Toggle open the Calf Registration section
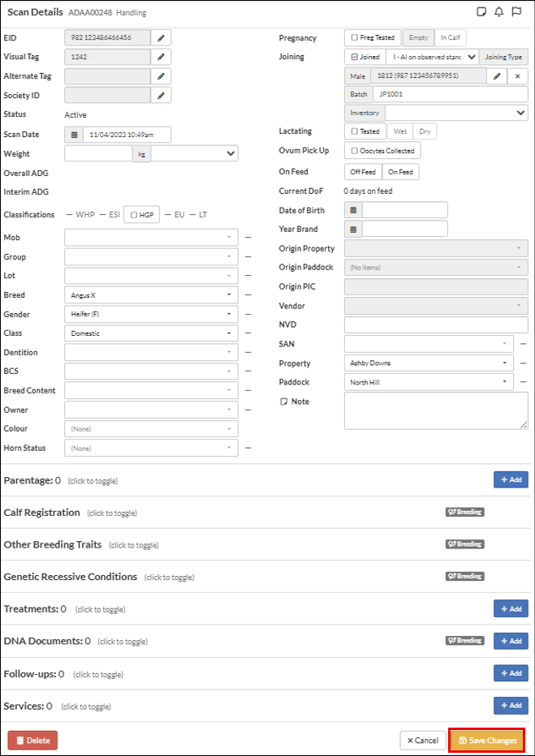The height and width of the screenshot is (756, 535). [42, 513]
